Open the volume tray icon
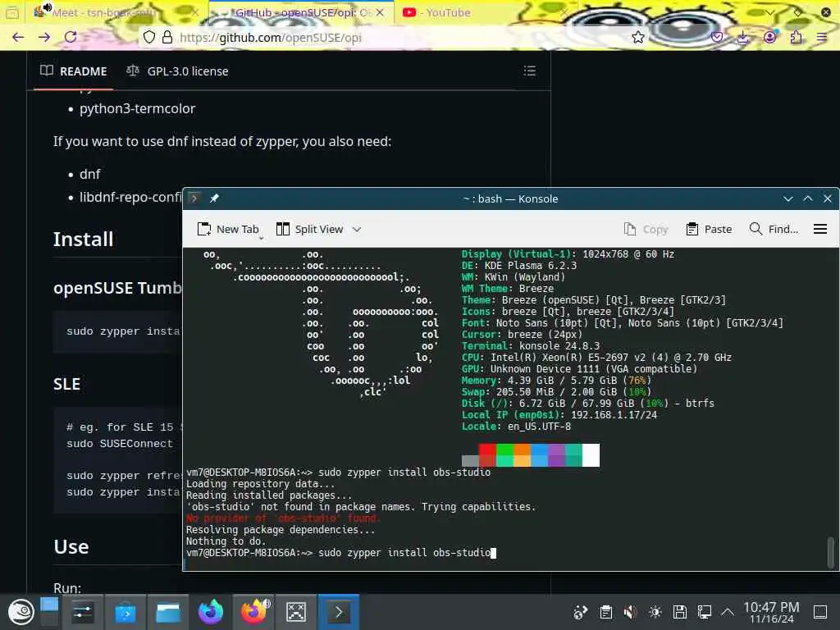The image size is (840, 630). pos(631,612)
